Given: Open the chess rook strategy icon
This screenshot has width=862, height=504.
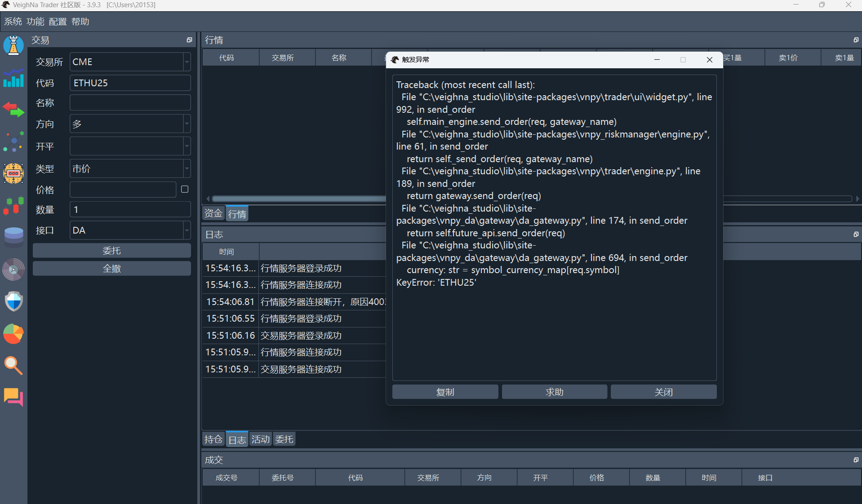Looking at the screenshot, I should pyautogui.click(x=13, y=45).
